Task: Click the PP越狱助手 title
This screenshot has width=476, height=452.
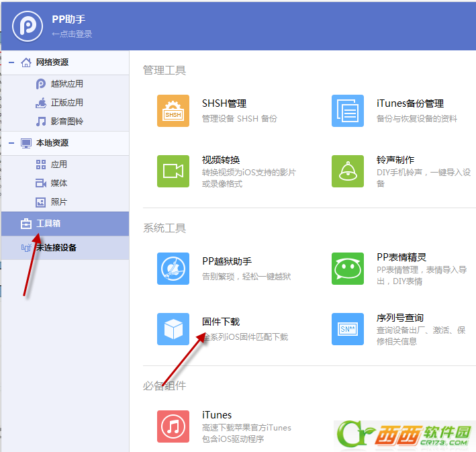Action: [x=227, y=261]
